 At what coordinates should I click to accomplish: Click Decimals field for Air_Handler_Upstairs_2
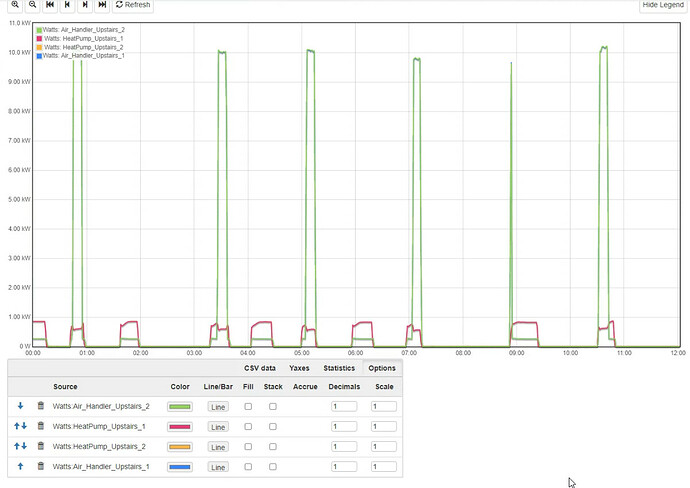coord(344,406)
